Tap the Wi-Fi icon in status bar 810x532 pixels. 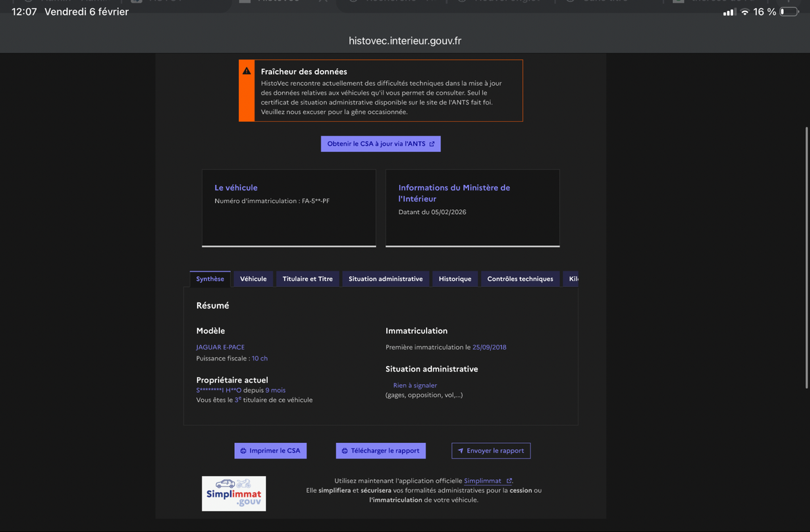[745, 12]
